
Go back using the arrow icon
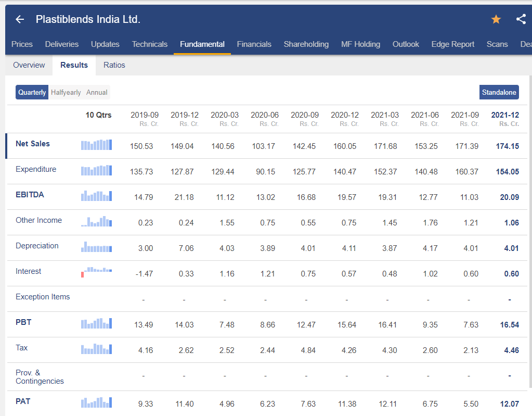pyautogui.click(x=20, y=19)
